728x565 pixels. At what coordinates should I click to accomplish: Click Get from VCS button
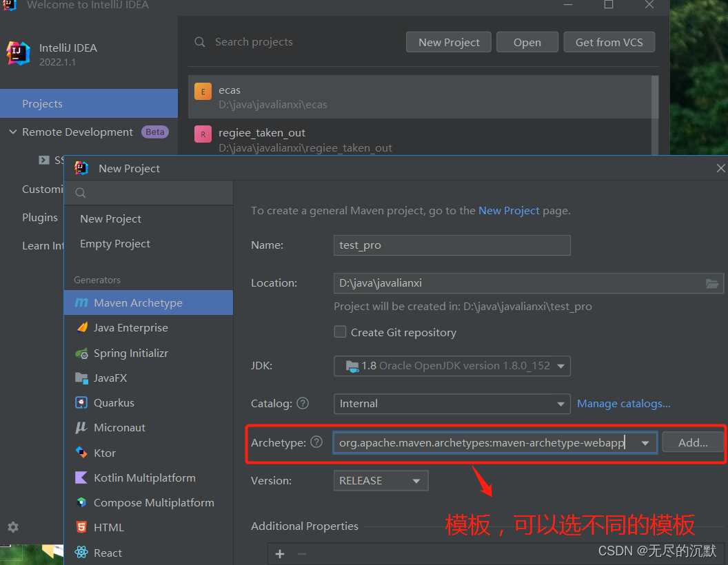[x=609, y=42]
